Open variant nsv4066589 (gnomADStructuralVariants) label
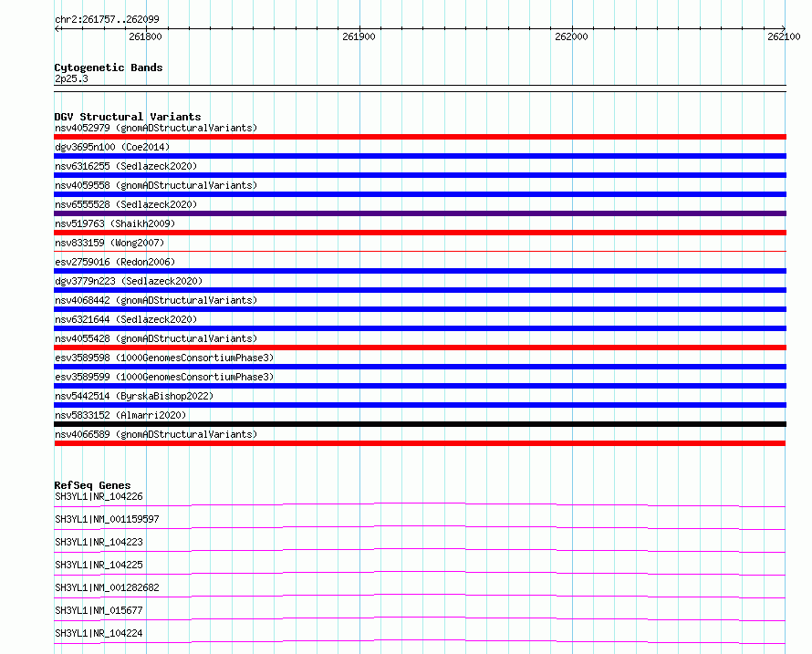 pyautogui.click(x=156, y=434)
